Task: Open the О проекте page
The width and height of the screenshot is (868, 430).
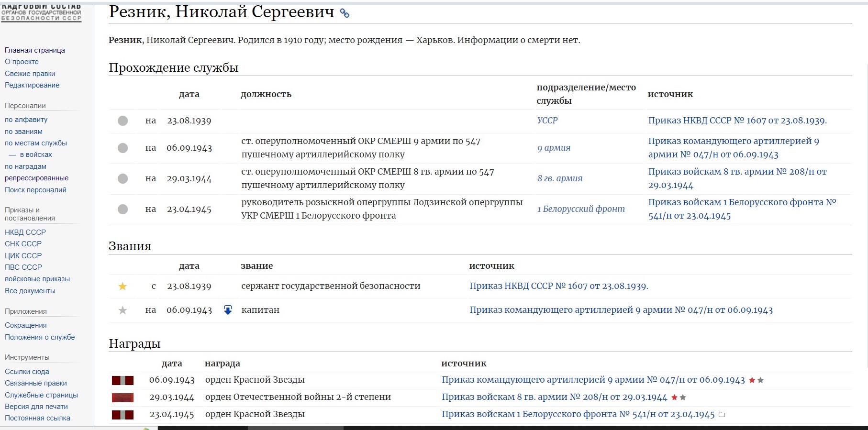Action: (x=22, y=62)
